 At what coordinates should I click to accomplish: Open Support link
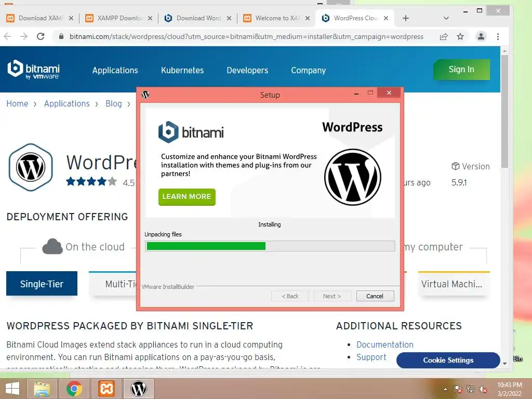tap(371, 357)
